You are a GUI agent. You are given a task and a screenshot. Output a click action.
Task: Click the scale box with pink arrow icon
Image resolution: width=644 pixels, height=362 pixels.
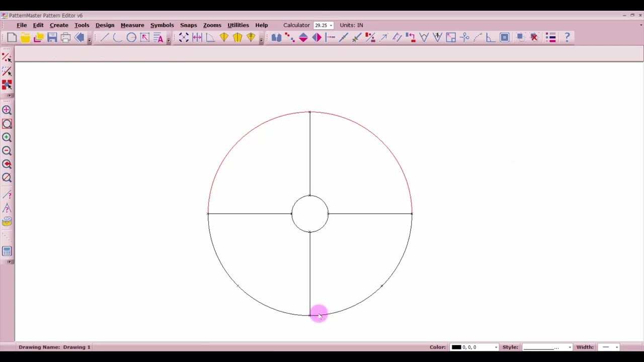(x=145, y=37)
